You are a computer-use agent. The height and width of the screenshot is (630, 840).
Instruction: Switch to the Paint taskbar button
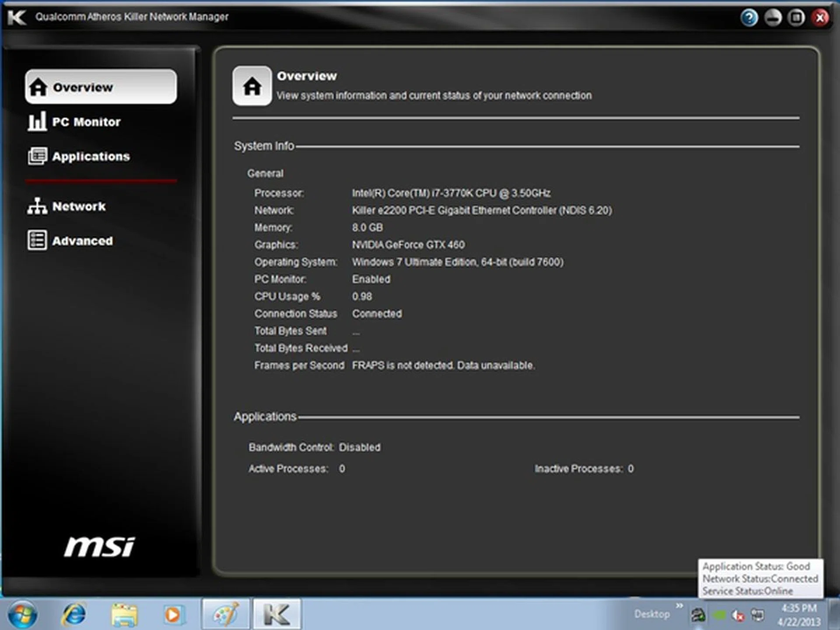(226, 615)
